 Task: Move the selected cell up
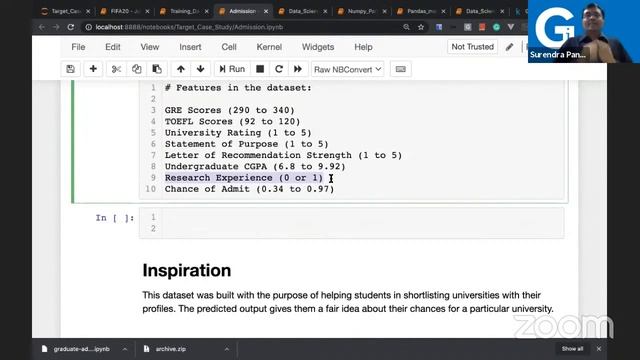tap(181, 69)
